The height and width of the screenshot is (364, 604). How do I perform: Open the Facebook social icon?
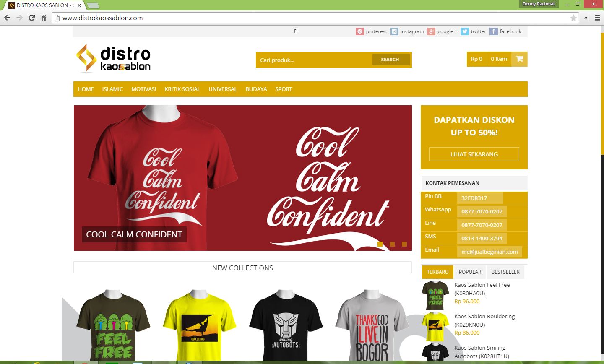click(494, 31)
